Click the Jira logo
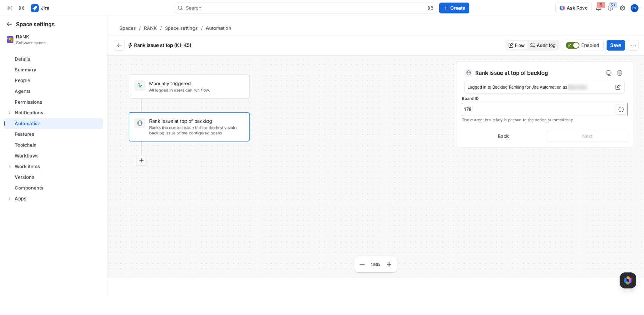 [40, 8]
